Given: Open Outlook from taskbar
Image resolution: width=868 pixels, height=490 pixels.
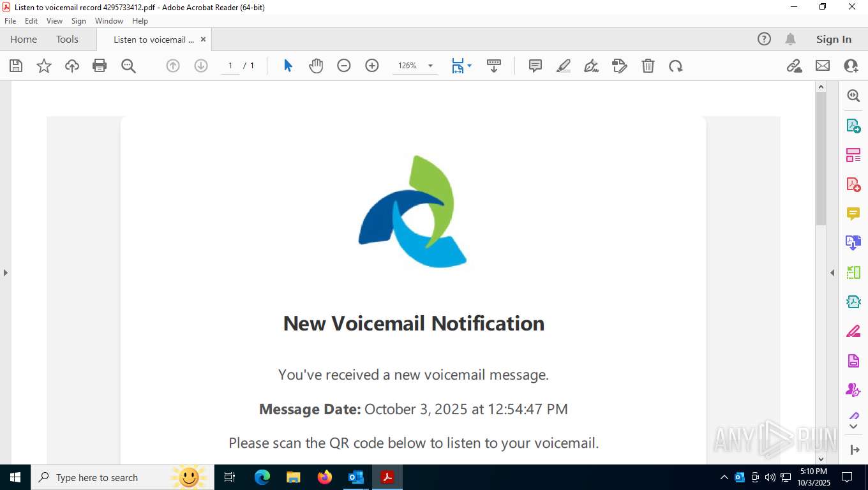Looking at the screenshot, I should tap(355, 477).
